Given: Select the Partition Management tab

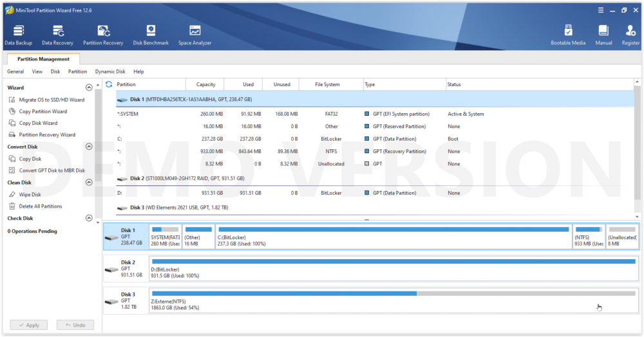Looking at the screenshot, I should point(43,59).
